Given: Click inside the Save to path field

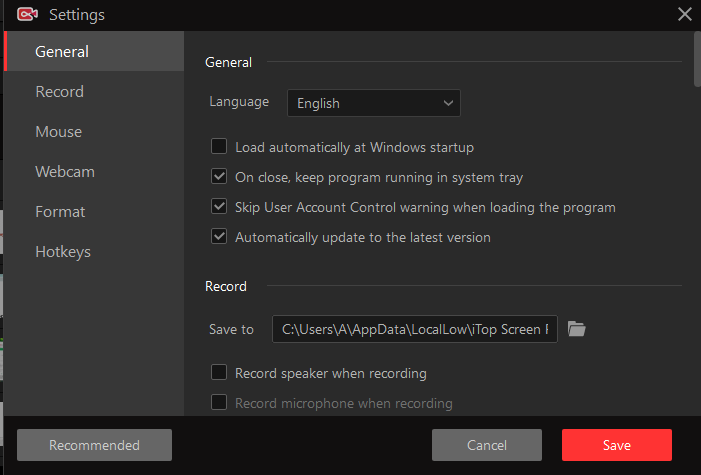Looking at the screenshot, I should [x=414, y=329].
